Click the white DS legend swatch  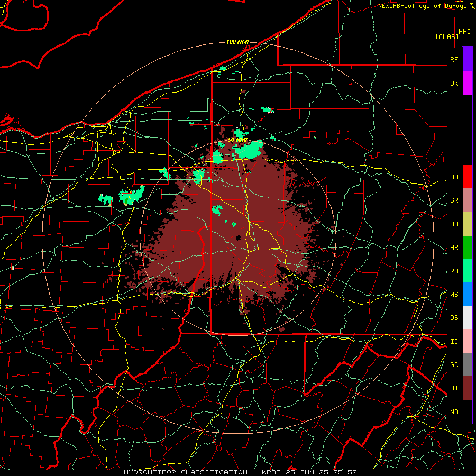click(467, 317)
